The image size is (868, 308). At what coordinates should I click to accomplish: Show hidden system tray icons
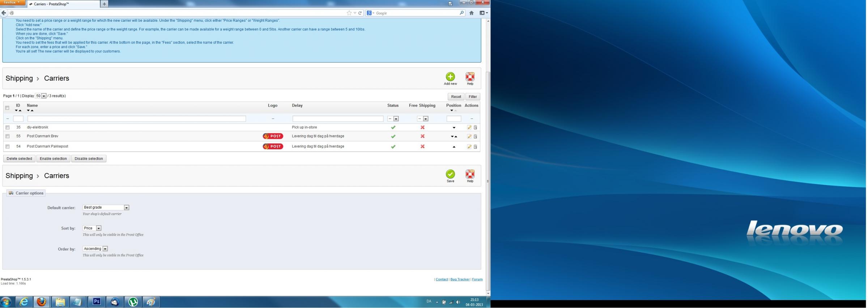437,302
